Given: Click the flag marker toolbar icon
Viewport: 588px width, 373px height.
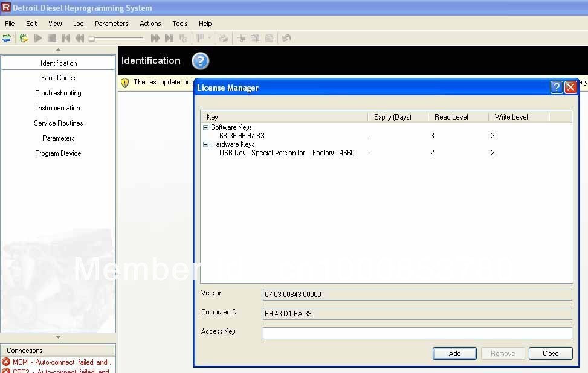Looking at the screenshot, I should [x=200, y=38].
